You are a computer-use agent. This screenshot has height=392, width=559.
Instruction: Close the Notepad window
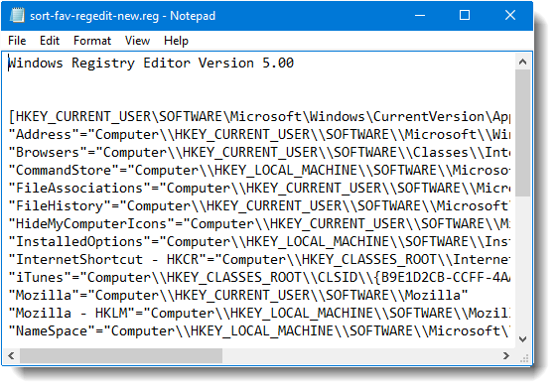tap(510, 15)
